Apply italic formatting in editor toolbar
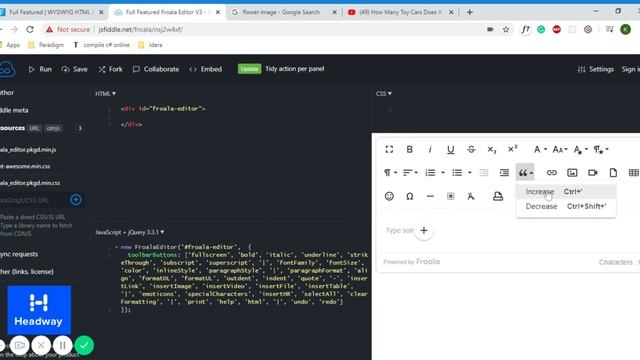 [430, 149]
